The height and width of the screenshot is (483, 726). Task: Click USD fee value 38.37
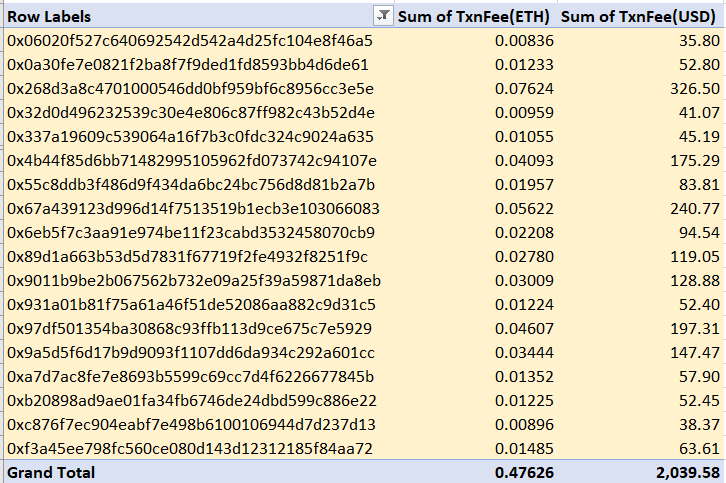click(x=699, y=425)
